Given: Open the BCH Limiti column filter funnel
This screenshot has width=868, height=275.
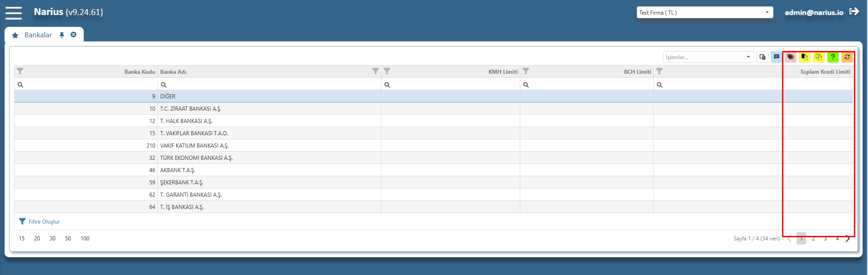Looking at the screenshot, I should coord(526,71).
